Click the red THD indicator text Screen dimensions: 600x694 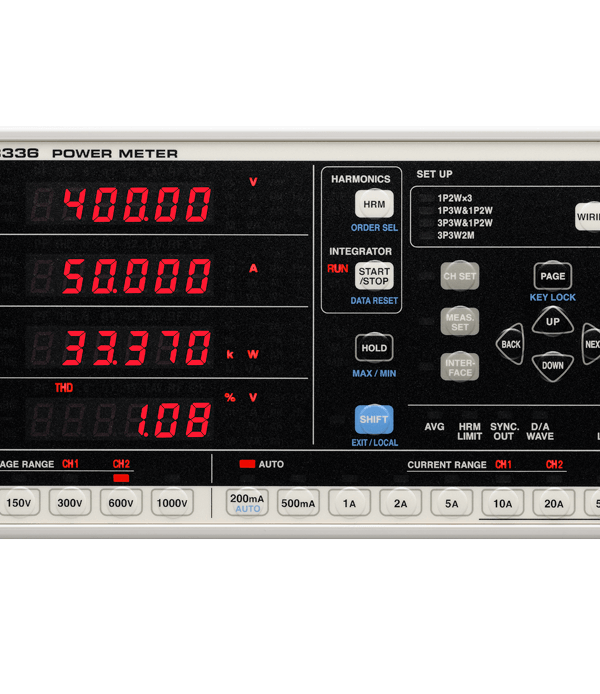[64, 388]
